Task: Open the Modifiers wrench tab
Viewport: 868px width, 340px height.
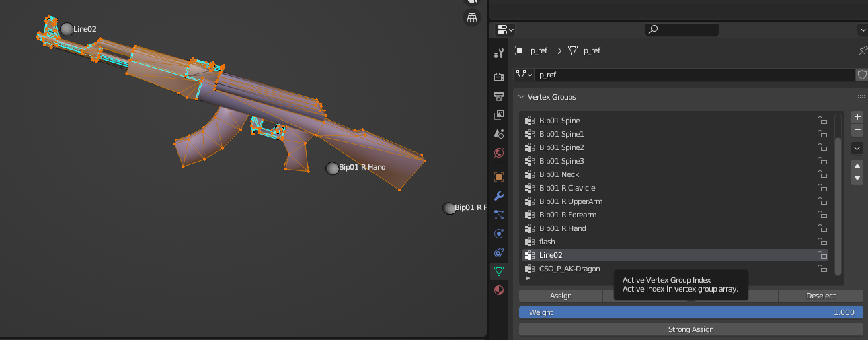Action: point(499,196)
